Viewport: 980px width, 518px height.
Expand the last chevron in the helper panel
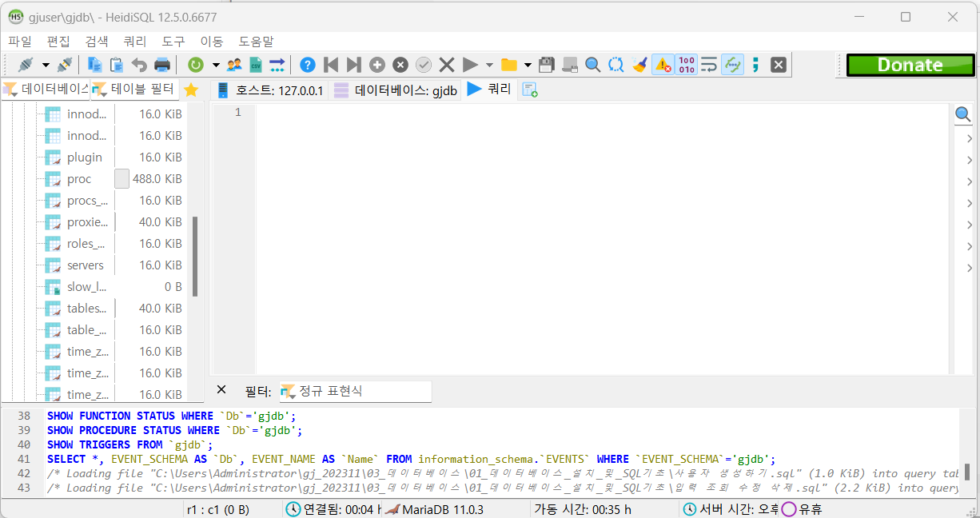(x=969, y=268)
